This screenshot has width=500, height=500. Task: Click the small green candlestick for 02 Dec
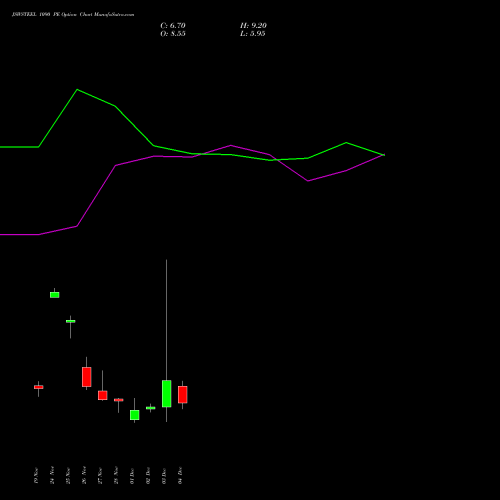[x=151, y=408]
